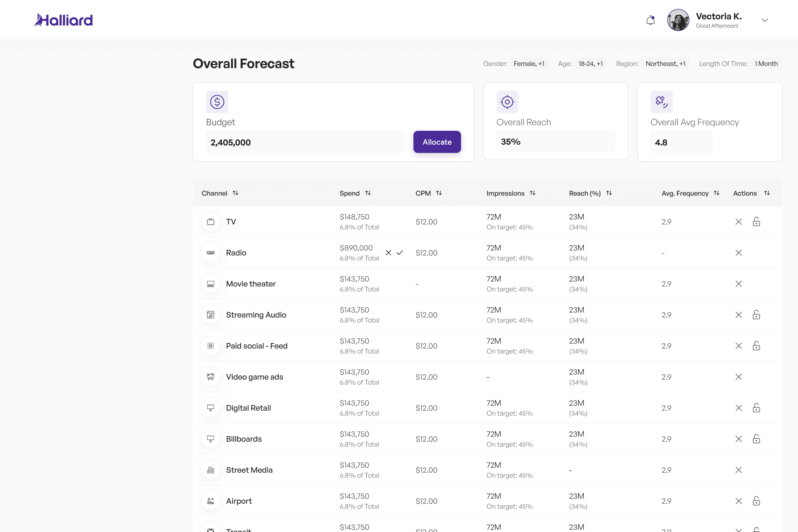Screen dimensions: 798x532
Task: Remove the TV channel row
Action: (738, 222)
